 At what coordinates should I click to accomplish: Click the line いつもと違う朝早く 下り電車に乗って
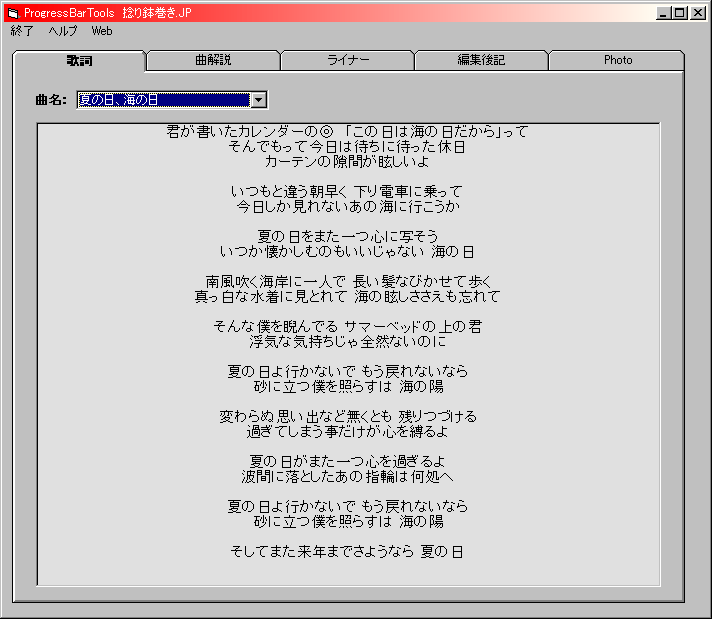click(x=347, y=191)
